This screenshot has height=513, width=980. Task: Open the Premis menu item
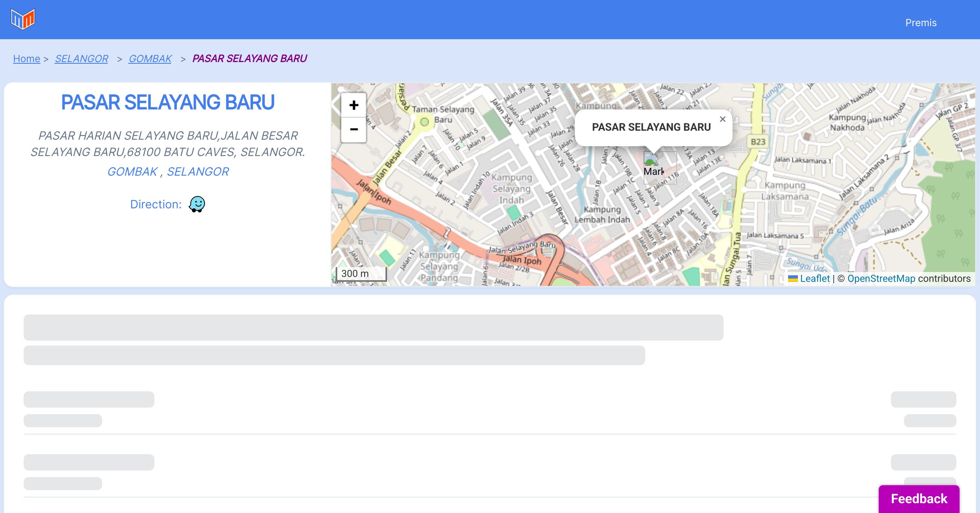pos(921,23)
